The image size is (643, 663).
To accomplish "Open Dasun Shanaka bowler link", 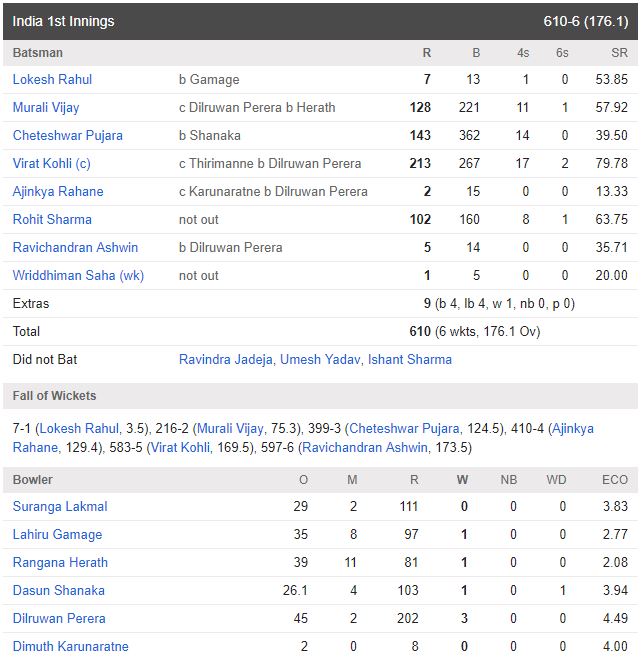I will (59, 590).
